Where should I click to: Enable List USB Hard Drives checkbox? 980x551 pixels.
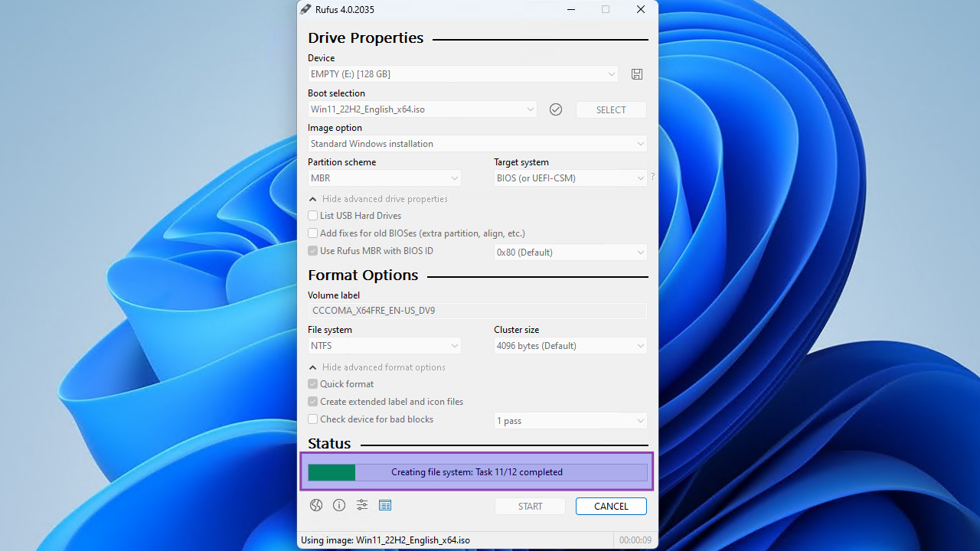coord(312,216)
